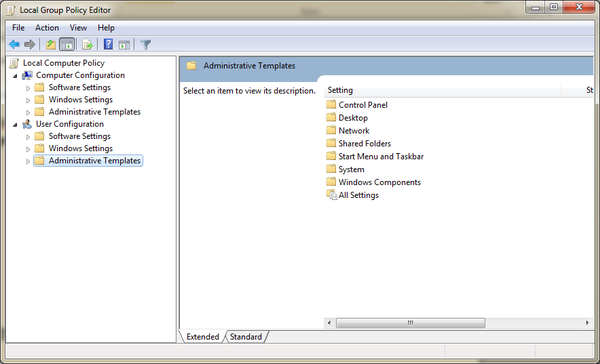The width and height of the screenshot is (600, 364).
Task: Open the Action menu
Action: tap(47, 28)
